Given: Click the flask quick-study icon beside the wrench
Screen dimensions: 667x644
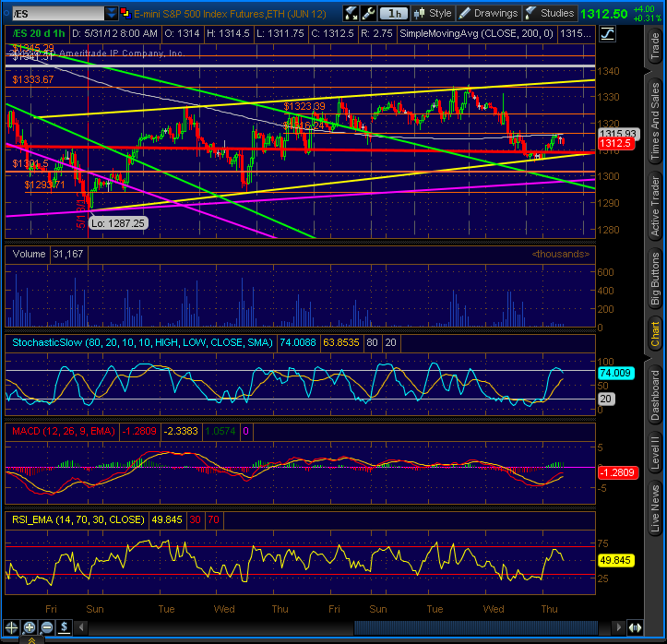Looking at the screenshot, I should tap(351, 14).
